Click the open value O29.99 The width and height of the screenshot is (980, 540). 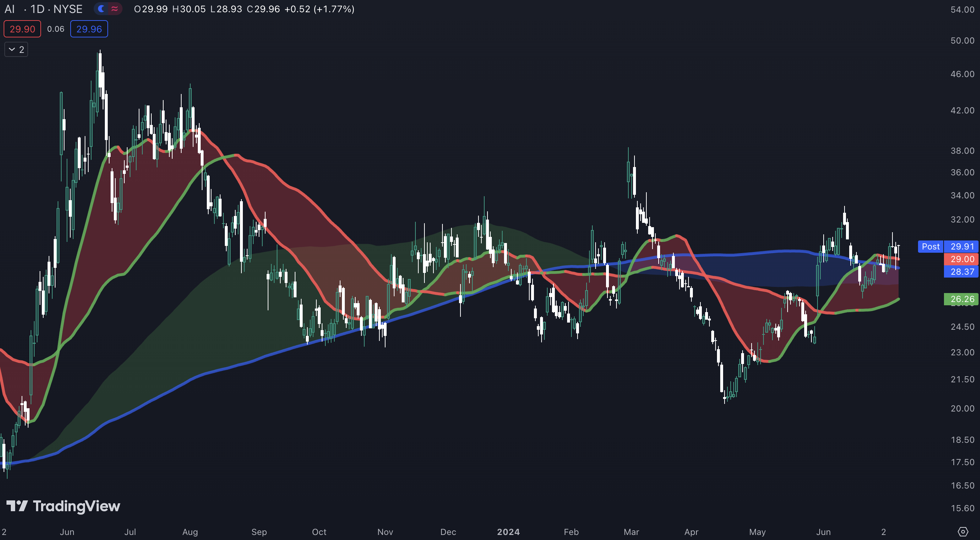tap(151, 9)
